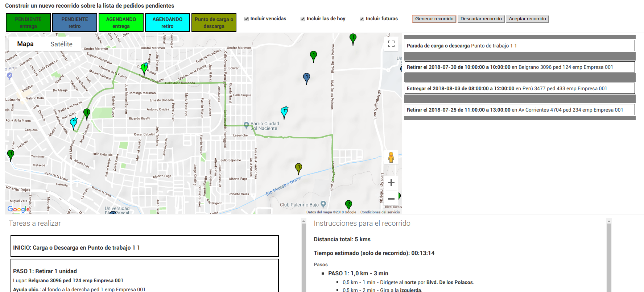Viewport: 644px width, 292px height.
Task: Select the bright green starred pin at Roatta
Action: coord(144,68)
